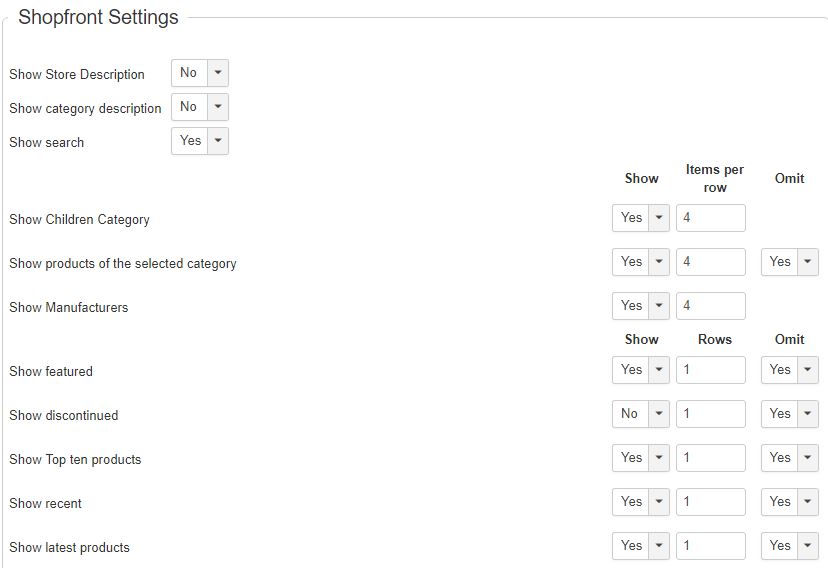
Task: Click Items per row field for selected category products
Action: (x=711, y=262)
